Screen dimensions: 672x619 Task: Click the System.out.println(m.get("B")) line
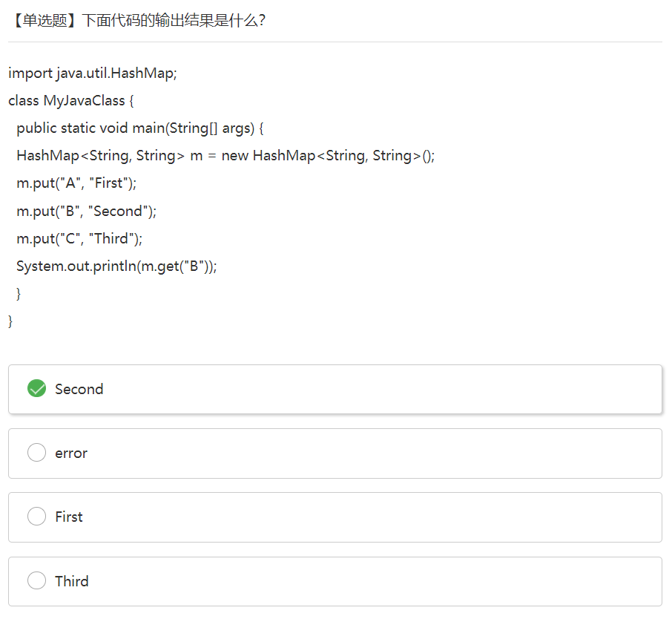click(x=116, y=266)
